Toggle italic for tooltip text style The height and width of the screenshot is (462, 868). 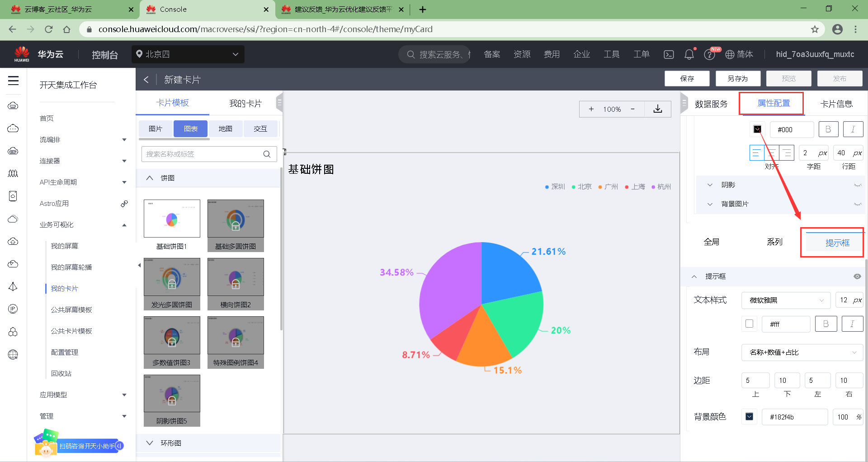click(x=852, y=324)
